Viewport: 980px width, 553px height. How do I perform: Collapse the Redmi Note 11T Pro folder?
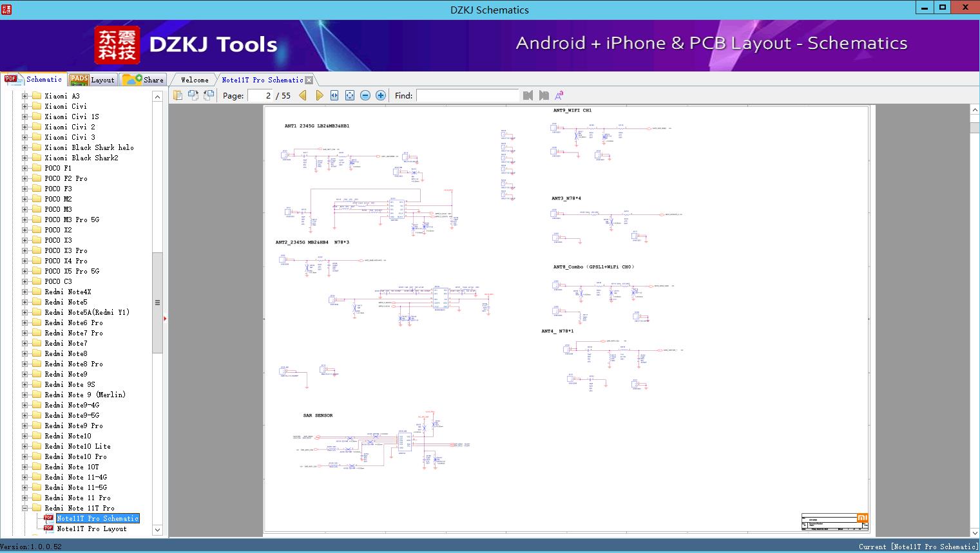(24, 508)
